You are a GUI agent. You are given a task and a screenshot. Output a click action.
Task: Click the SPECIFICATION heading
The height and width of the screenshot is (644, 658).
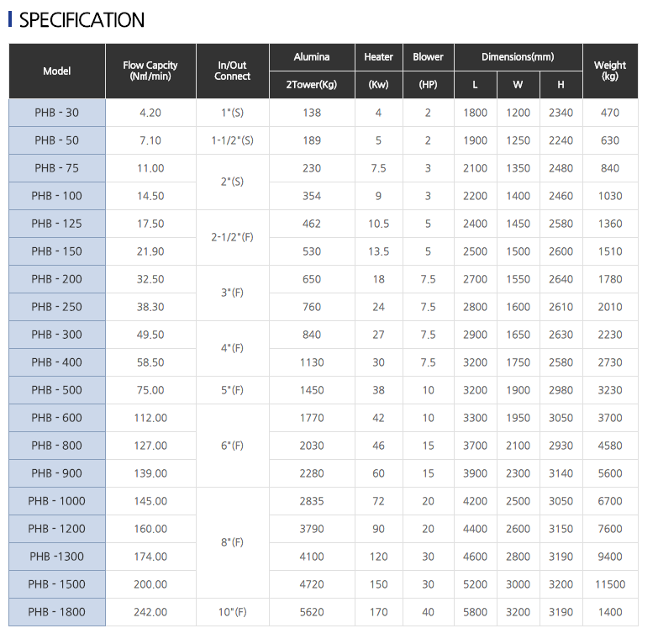coord(82,20)
